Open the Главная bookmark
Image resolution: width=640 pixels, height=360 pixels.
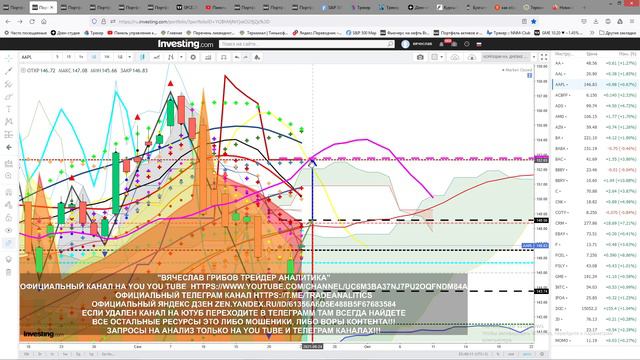coord(171,33)
